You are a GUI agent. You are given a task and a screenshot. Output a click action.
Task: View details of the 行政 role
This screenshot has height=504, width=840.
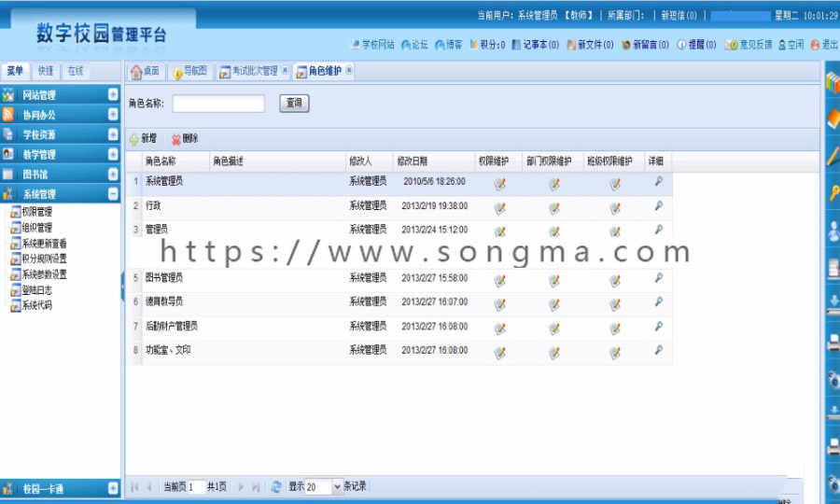coord(659,205)
